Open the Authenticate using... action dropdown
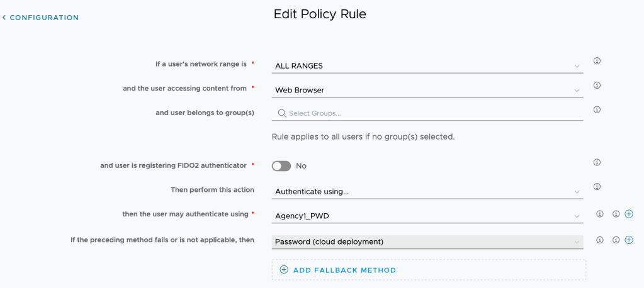 tap(427, 191)
